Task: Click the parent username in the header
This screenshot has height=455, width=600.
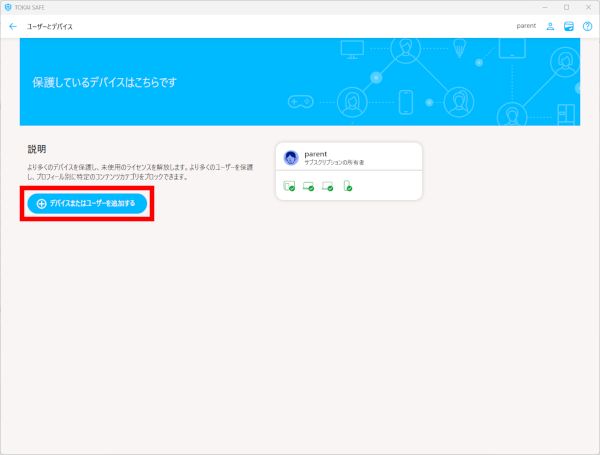Action: 526,26
